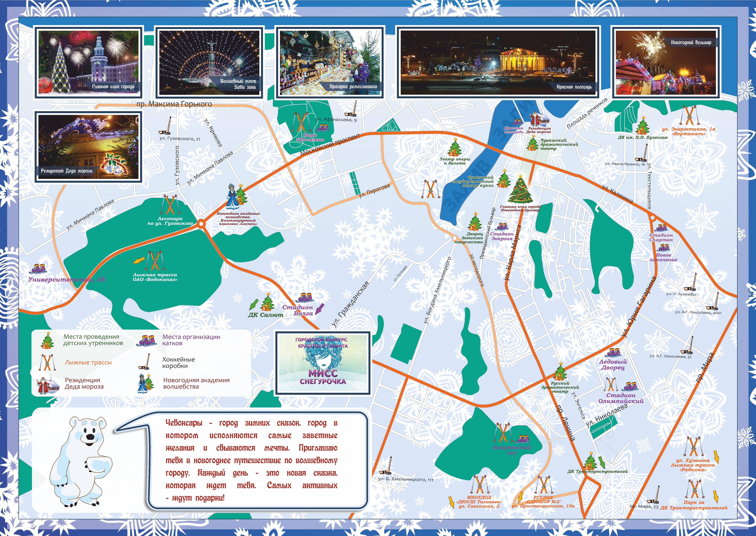Click the Президентский бульвар label

point(488,233)
